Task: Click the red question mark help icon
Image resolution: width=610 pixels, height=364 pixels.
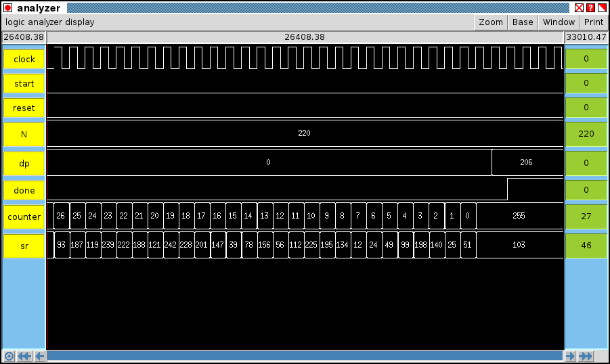Action: (x=590, y=7)
